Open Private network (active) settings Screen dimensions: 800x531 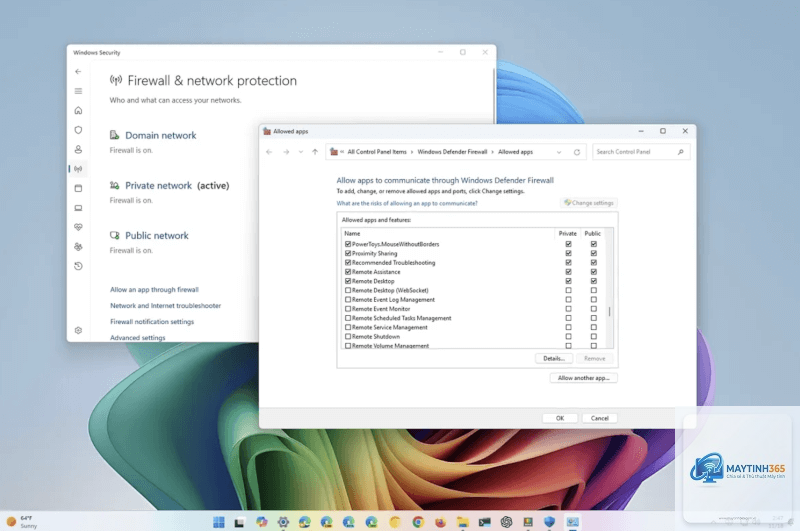[x=177, y=186]
